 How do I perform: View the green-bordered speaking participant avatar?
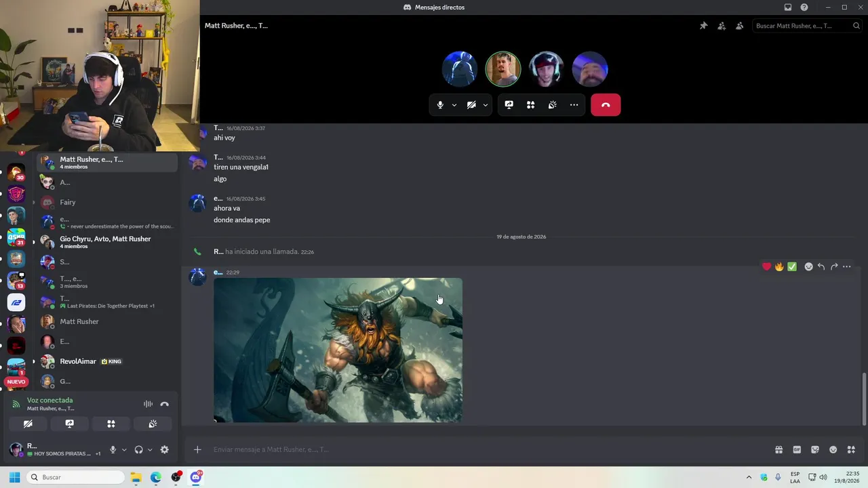[502, 69]
